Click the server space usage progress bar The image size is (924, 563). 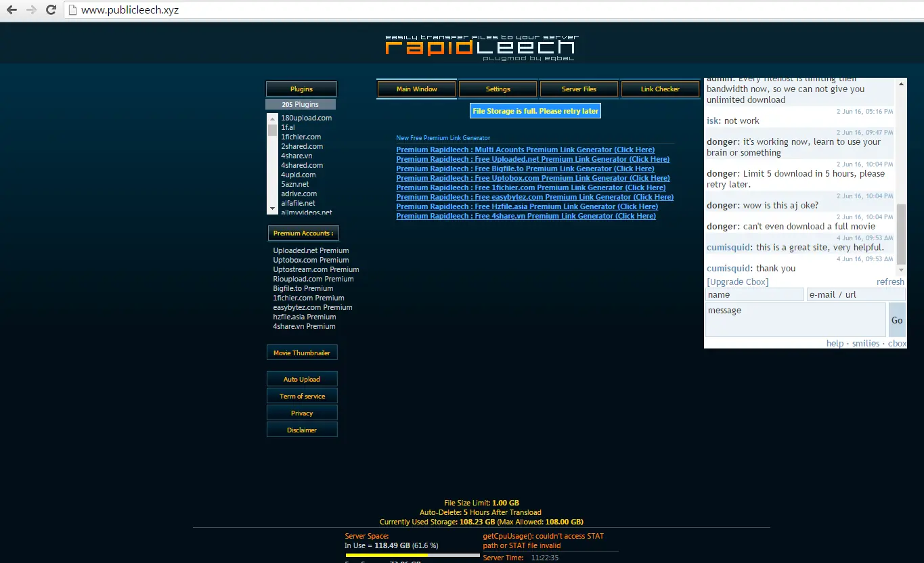coord(412,555)
